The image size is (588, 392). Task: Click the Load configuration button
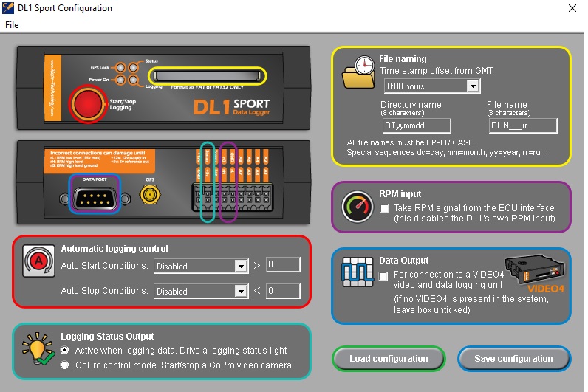click(389, 359)
